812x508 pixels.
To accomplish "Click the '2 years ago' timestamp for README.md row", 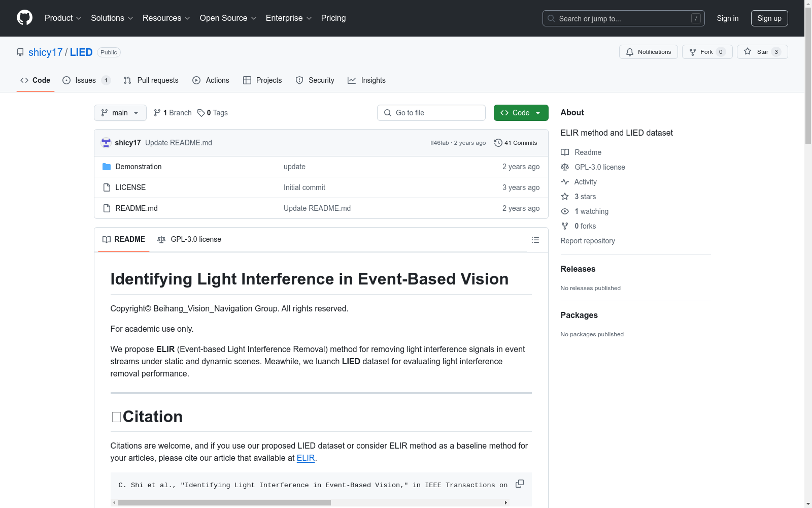I will point(521,208).
